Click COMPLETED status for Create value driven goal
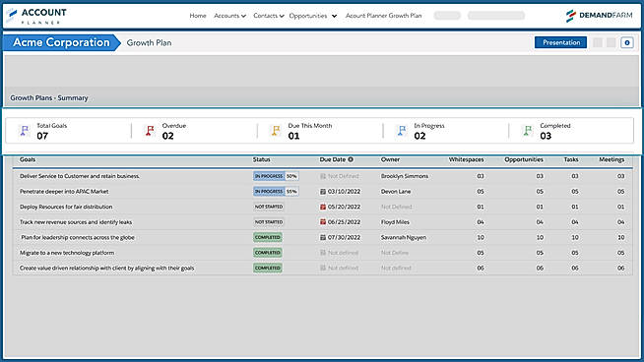 268,268
